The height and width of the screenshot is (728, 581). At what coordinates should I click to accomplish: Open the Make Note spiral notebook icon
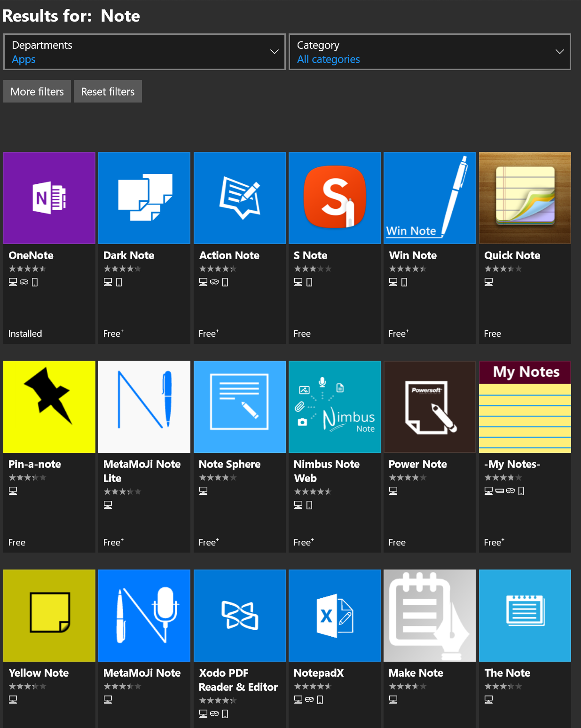coord(429,615)
